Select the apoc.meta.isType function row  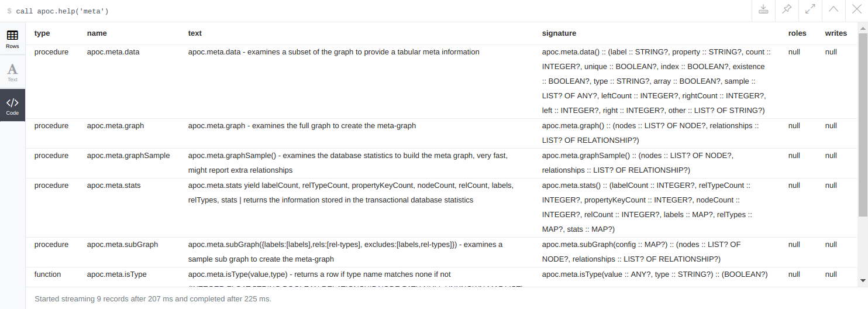(443, 277)
